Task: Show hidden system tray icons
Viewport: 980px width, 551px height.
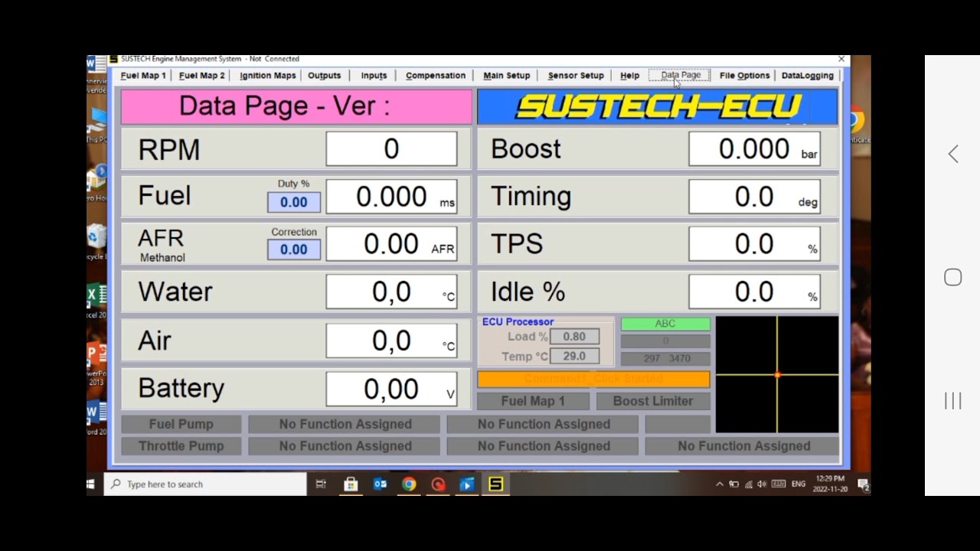Action: (x=720, y=484)
